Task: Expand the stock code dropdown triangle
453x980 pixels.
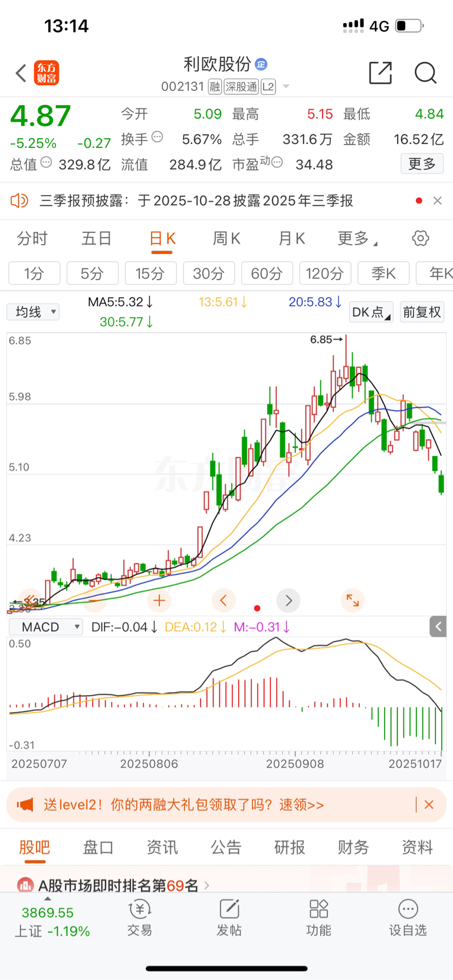Action: click(286, 87)
